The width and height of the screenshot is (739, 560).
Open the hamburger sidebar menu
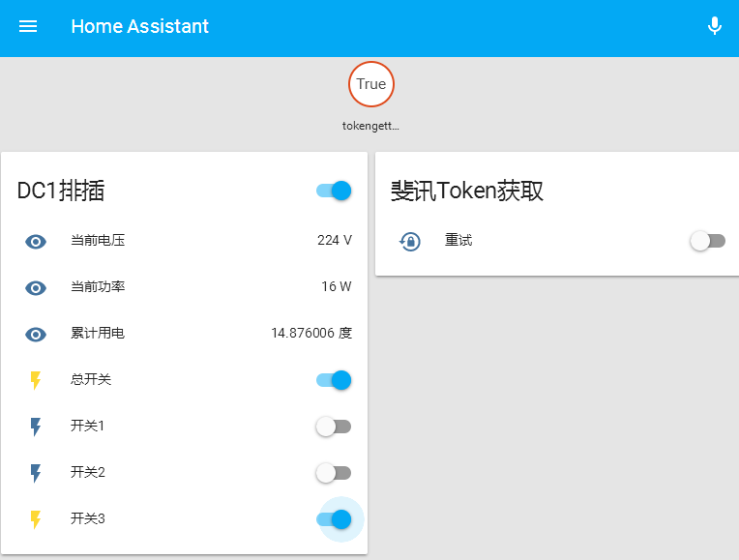pos(28,26)
